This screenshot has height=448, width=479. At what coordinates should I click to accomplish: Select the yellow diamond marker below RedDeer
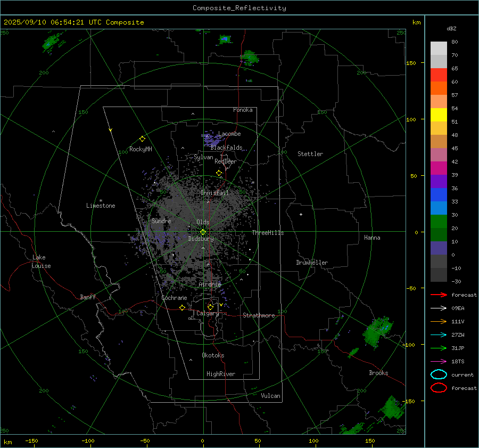[219, 173]
